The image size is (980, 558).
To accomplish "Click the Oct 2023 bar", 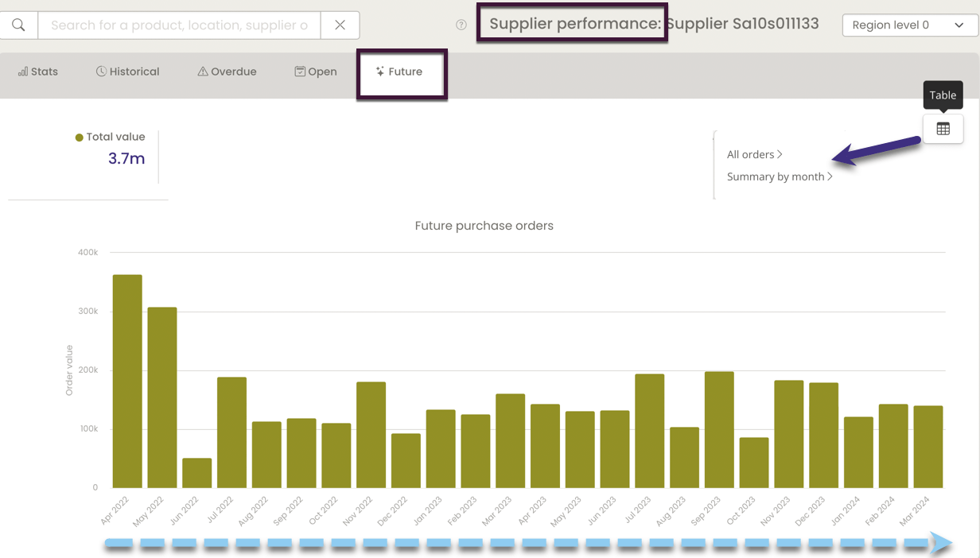I will (754, 463).
